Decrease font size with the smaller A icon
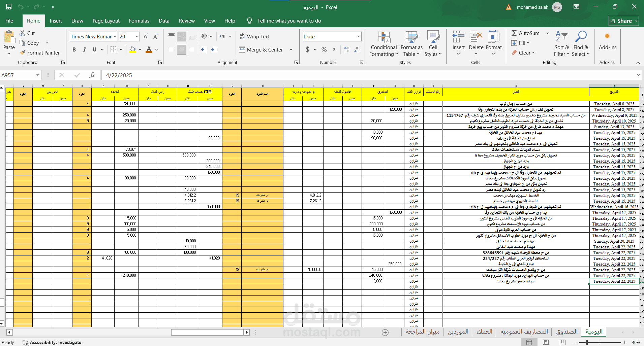Viewport: 644px width, 346px height. [x=155, y=36]
